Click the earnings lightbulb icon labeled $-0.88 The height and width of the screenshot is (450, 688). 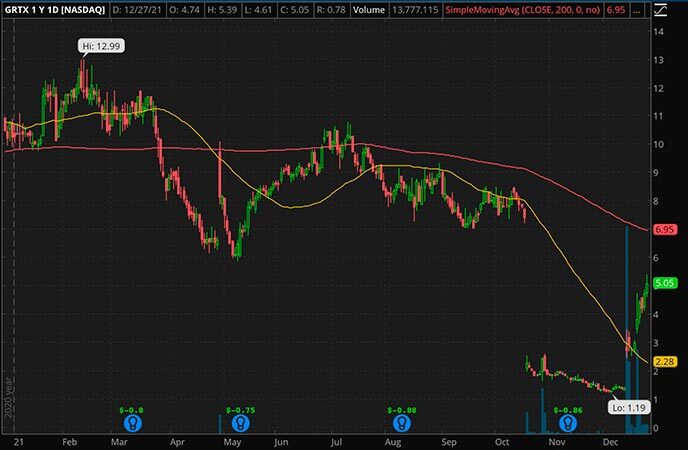click(x=401, y=423)
